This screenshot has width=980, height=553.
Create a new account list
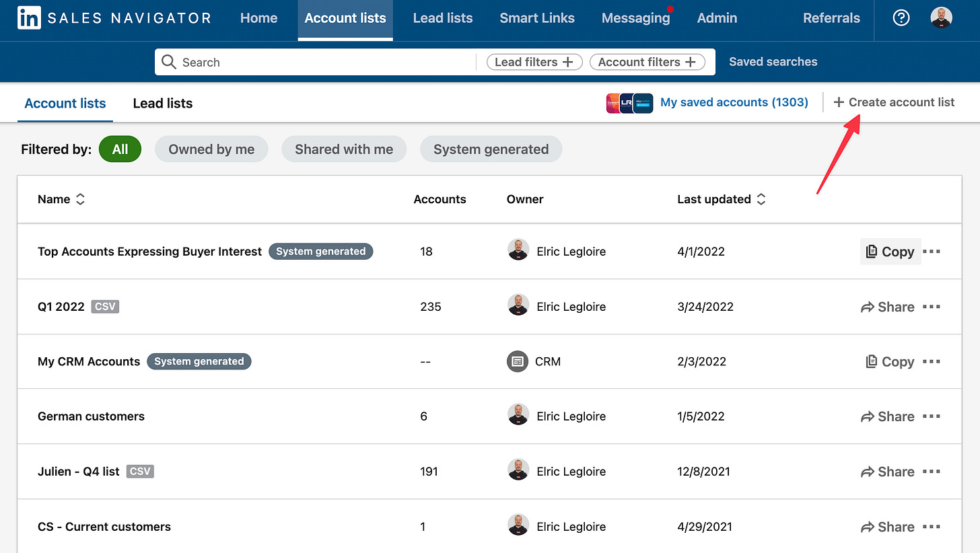click(x=894, y=102)
